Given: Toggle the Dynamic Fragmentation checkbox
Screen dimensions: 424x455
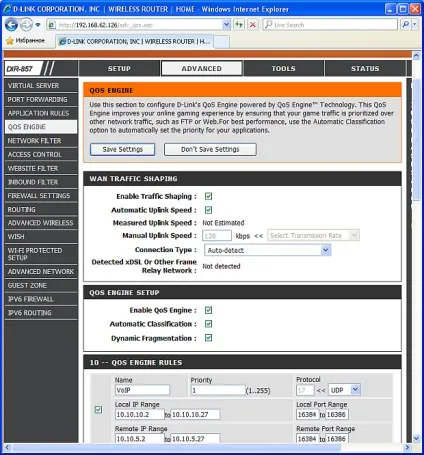Looking at the screenshot, I should 209,338.
